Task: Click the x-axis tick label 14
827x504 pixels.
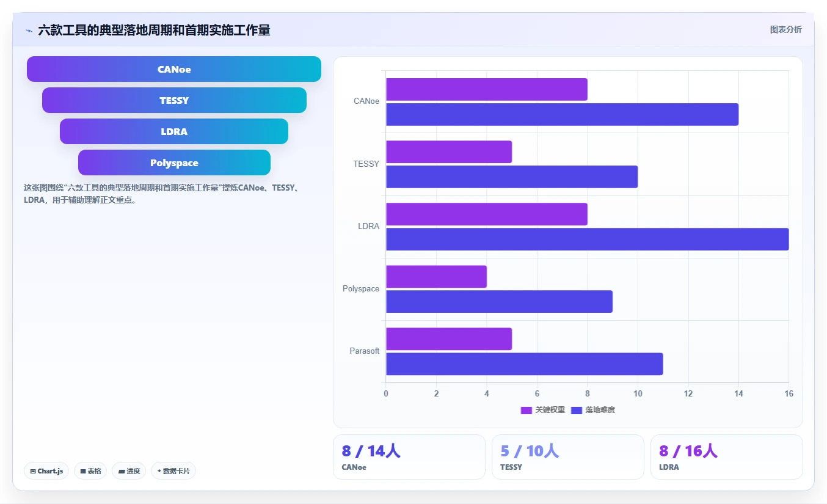Action: 738,393
